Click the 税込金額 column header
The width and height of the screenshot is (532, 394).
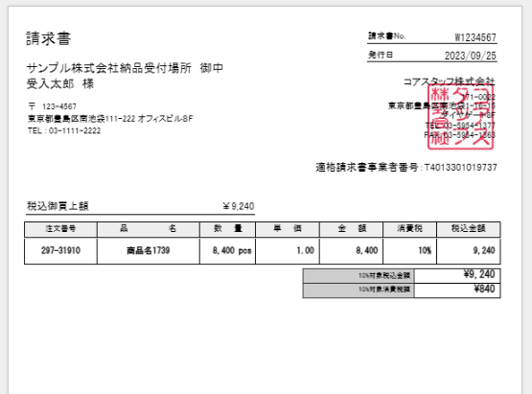(x=469, y=229)
